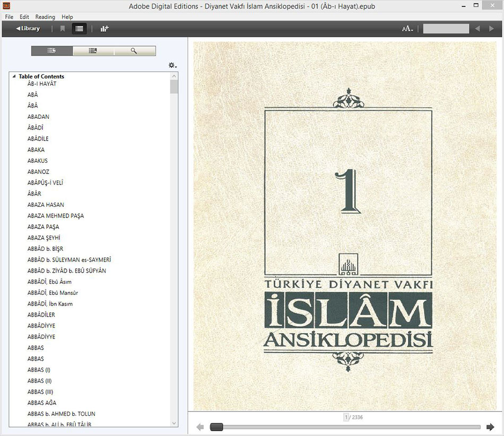The image size is (504, 436).
Task: Click the toolbar search input field
Action: click(x=446, y=29)
